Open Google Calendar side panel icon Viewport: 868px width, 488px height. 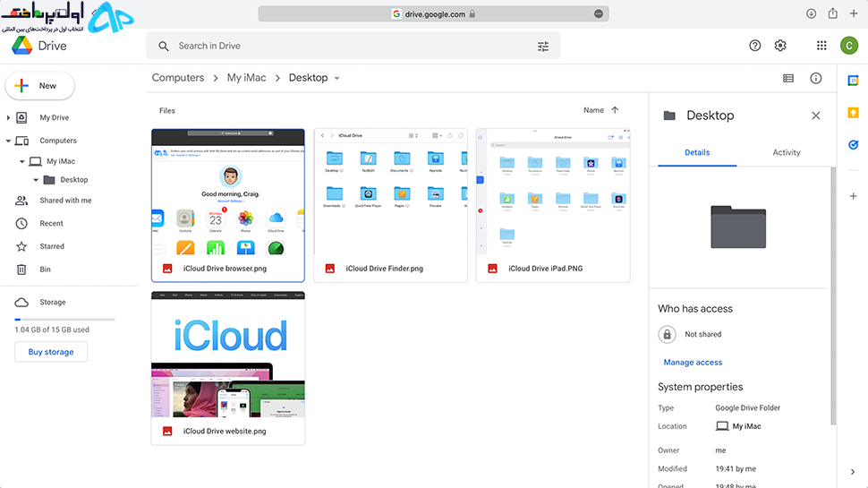coord(853,81)
